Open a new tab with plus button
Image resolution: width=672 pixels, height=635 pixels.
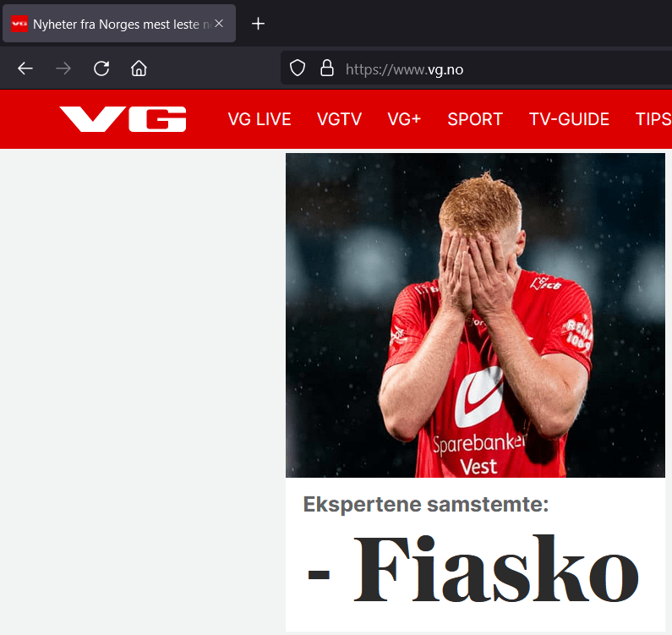pos(258,24)
